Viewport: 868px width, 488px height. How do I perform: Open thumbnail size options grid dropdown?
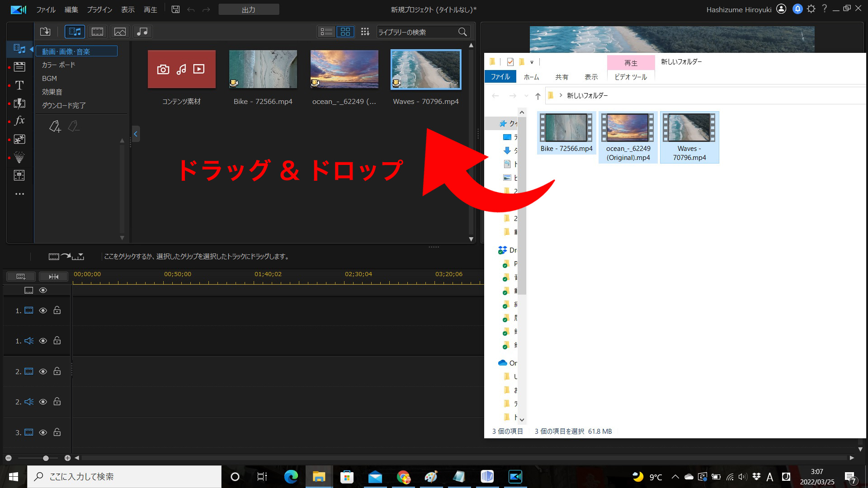(365, 32)
